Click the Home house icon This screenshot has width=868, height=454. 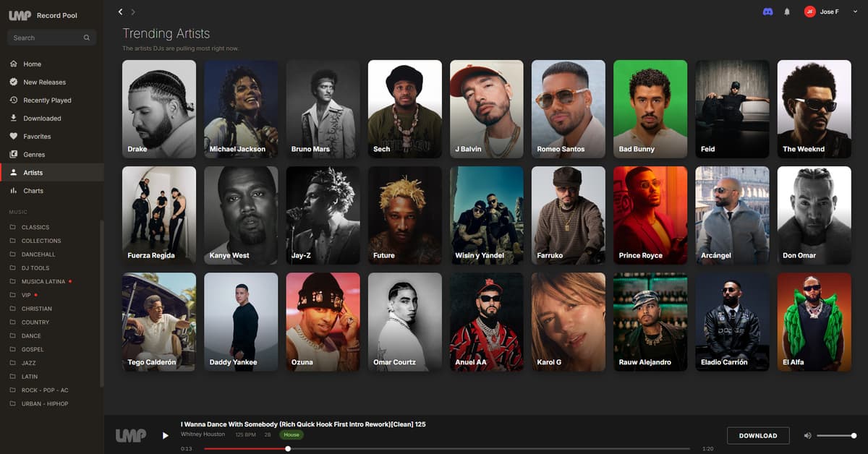tap(14, 64)
